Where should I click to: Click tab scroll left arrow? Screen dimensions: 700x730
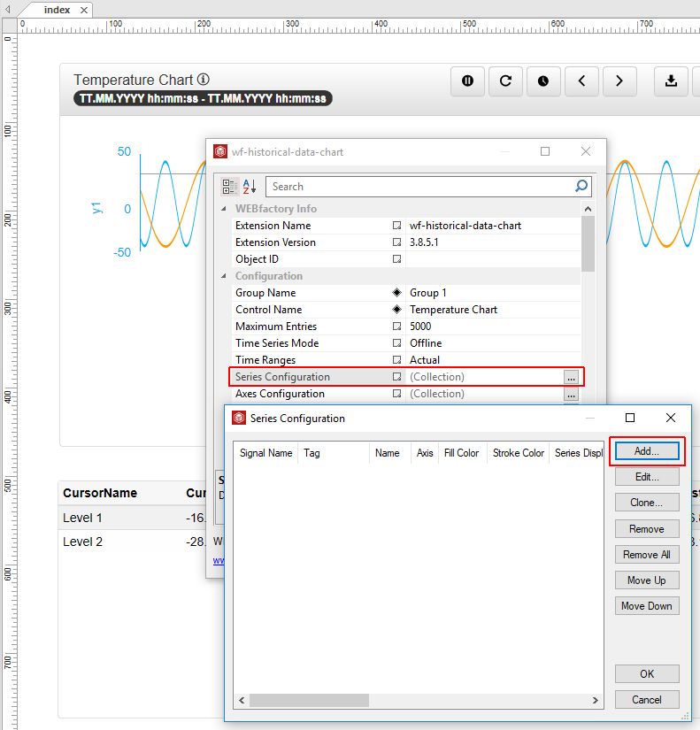point(8,10)
